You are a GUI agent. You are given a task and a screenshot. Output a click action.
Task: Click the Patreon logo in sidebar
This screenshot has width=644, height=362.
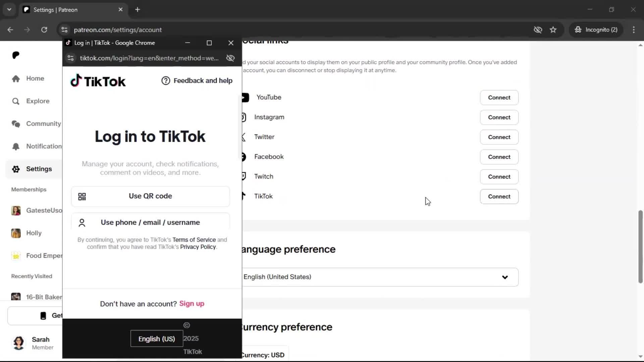16,55
